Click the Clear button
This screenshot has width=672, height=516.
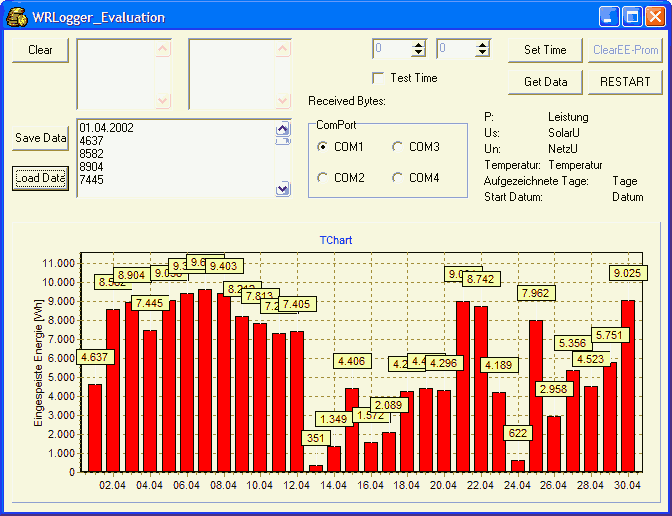[40, 50]
